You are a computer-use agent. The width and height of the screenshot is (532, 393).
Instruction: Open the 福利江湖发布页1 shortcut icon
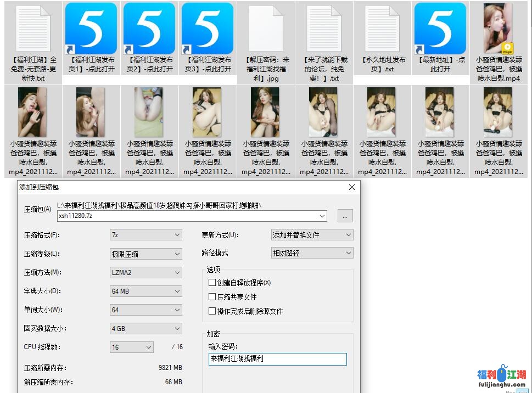(91, 29)
